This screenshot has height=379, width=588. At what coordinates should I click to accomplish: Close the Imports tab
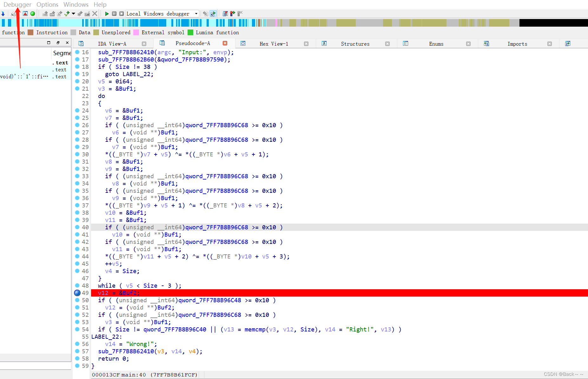point(550,44)
